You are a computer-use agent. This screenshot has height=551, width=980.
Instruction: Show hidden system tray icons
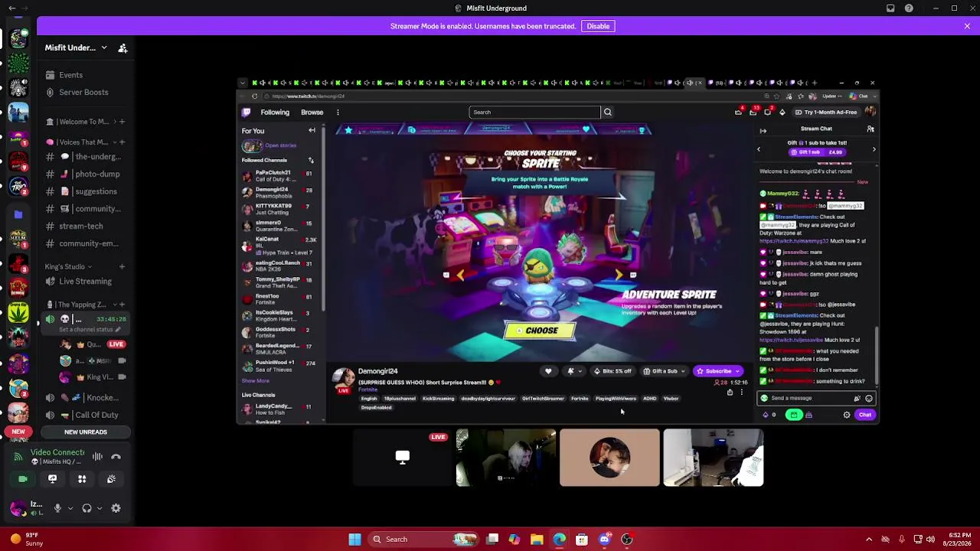869,540
